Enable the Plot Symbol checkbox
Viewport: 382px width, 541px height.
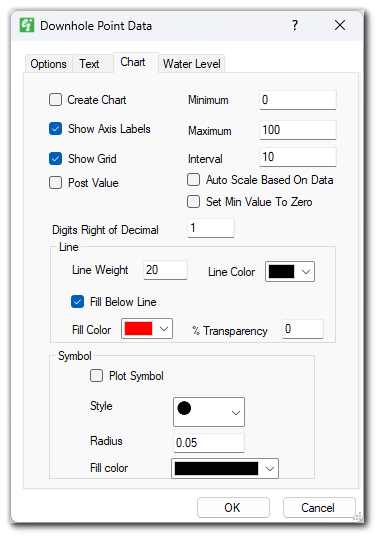pos(96,375)
